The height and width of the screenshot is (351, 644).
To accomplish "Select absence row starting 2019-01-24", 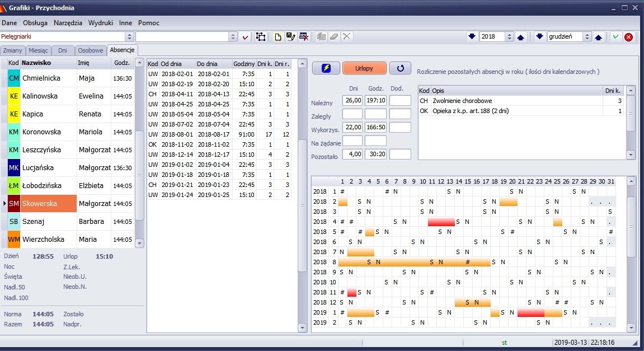I will [x=219, y=195].
